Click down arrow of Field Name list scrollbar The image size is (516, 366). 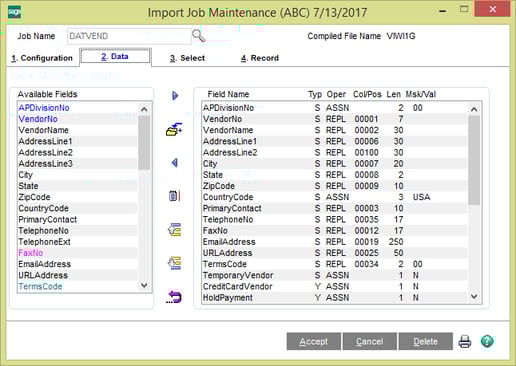click(474, 297)
